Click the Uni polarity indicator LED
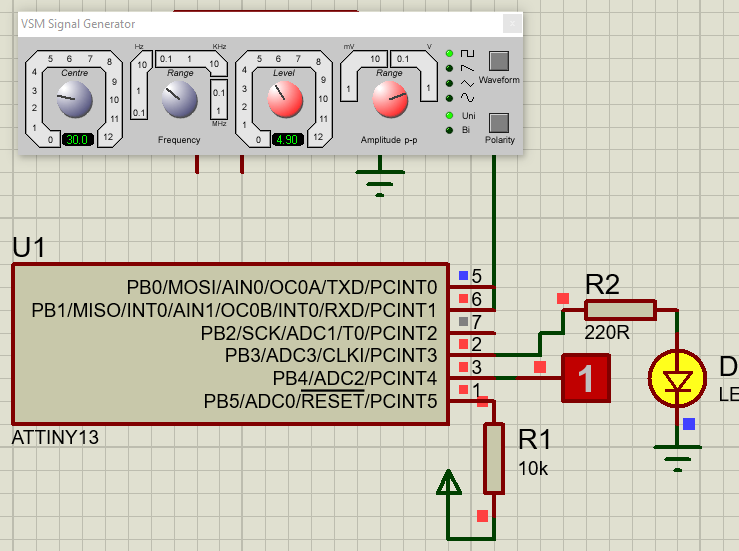 click(450, 116)
